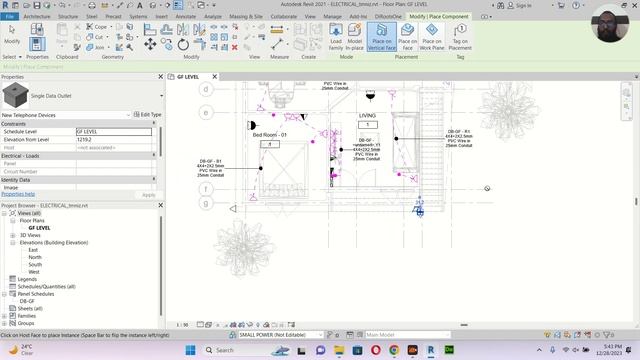The height and width of the screenshot is (360, 640).
Task: Close the Properties panel
Action: coord(160,76)
